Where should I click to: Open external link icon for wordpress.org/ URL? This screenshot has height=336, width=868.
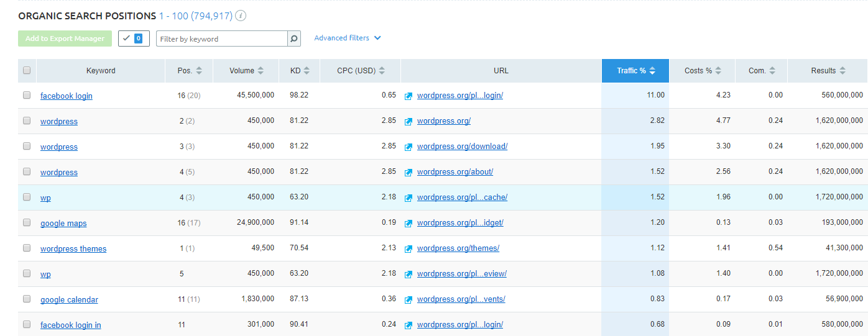pos(409,122)
